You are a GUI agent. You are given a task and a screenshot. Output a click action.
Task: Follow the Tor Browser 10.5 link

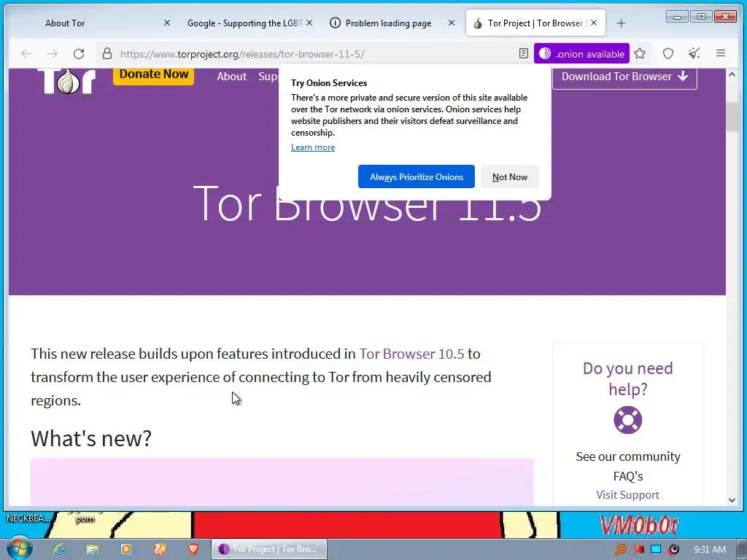click(x=411, y=354)
